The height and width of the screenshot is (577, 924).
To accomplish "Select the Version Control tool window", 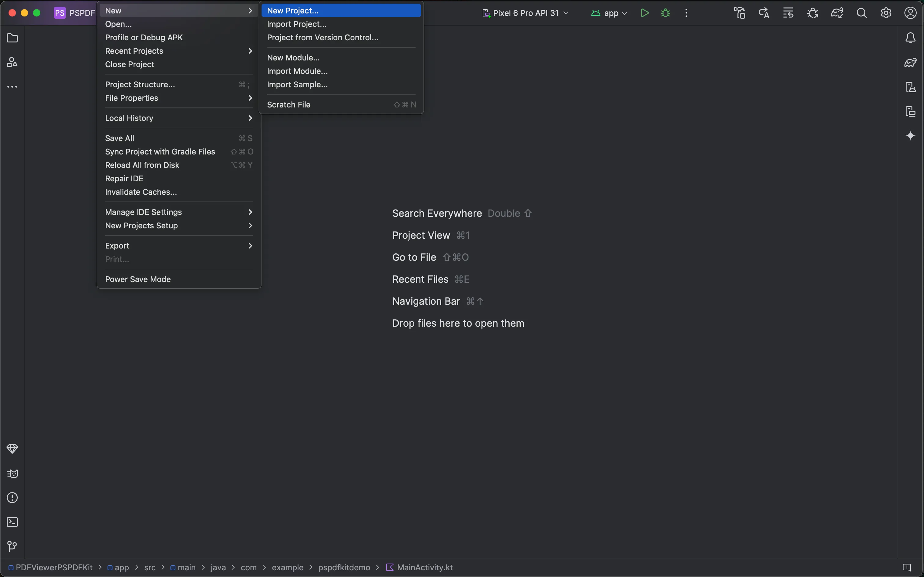I will [12, 546].
